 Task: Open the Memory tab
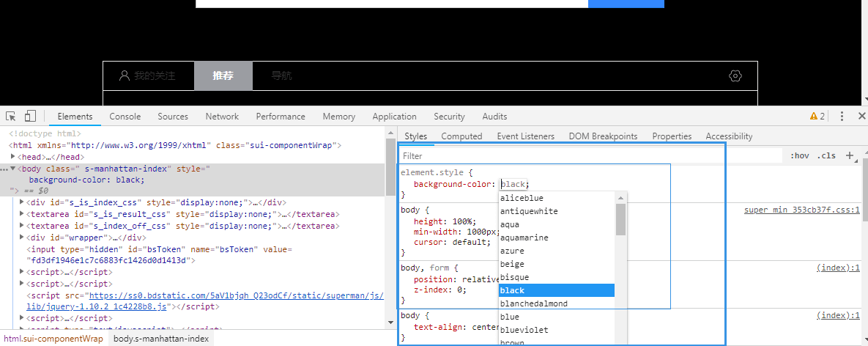(339, 117)
